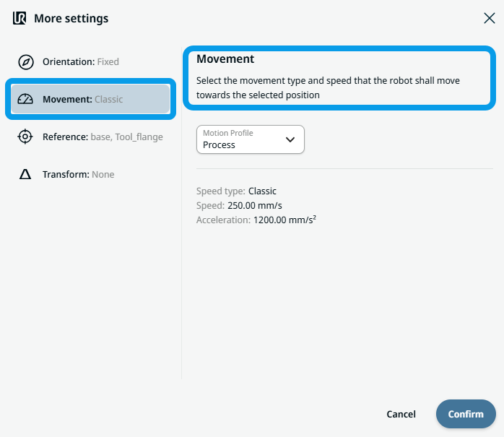The image size is (504, 437).
Task: Click the Acceleration 1200.00 mm/s² value
Action: point(284,220)
